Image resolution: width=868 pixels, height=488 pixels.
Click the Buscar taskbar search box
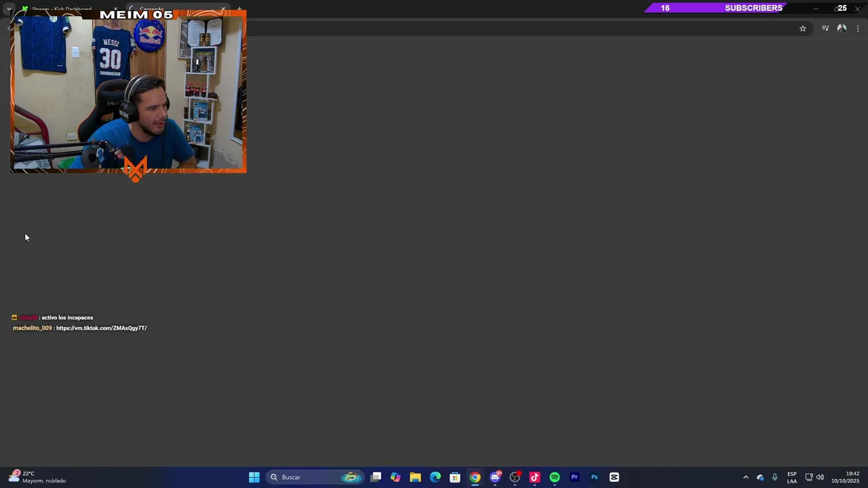pyautogui.click(x=315, y=477)
